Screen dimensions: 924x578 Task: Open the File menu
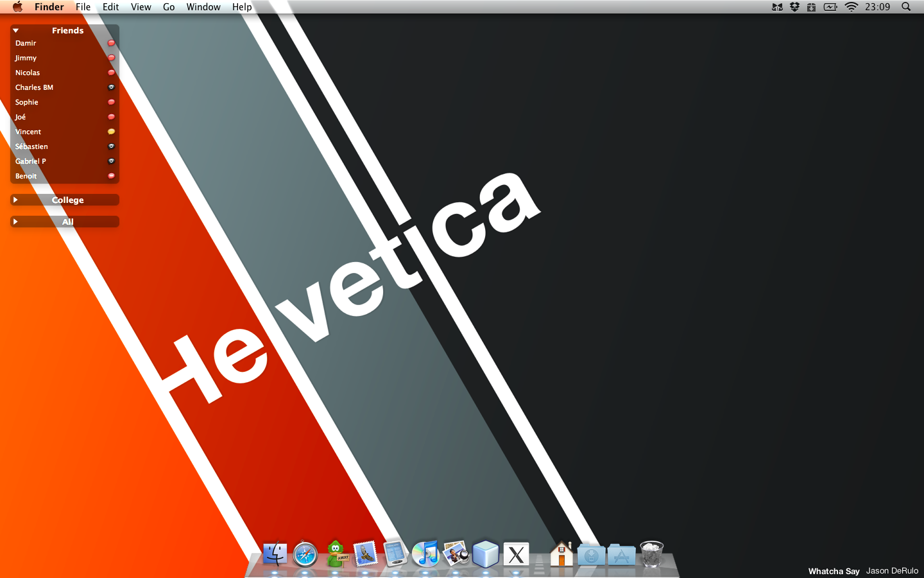point(83,6)
